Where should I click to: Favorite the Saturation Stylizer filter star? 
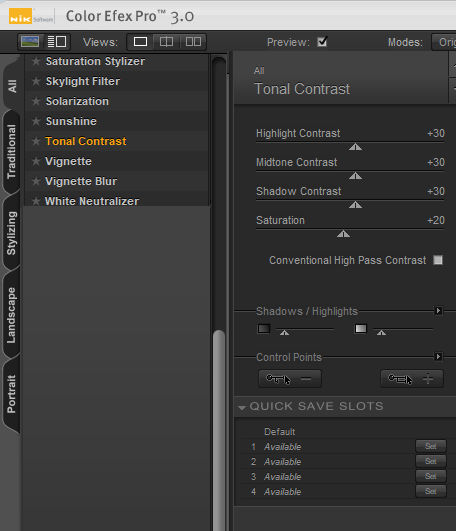[36, 61]
